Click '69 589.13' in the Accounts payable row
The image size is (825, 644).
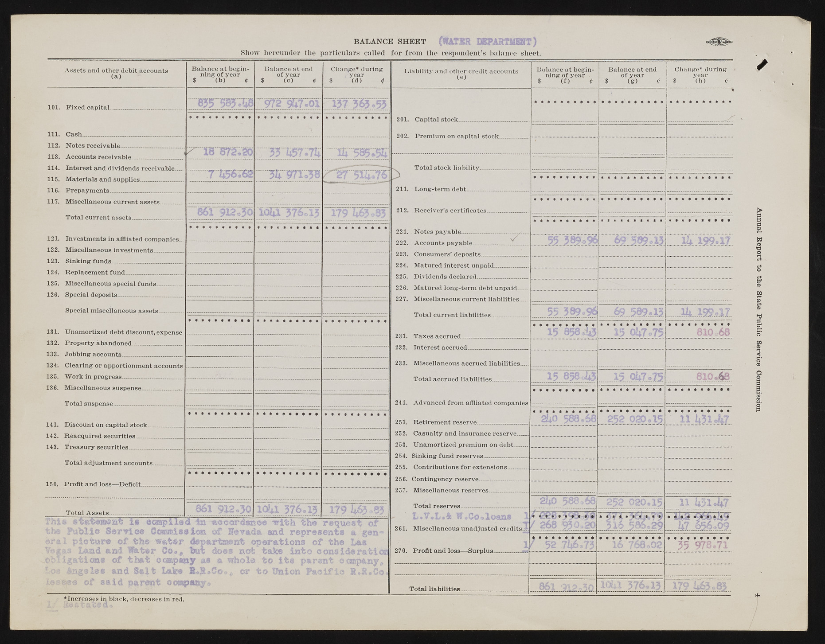click(639, 241)
